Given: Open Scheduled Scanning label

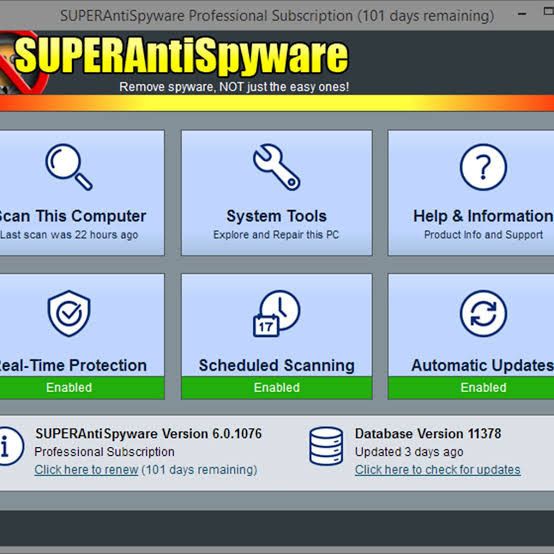Looking at the screenshot, I should (x=277, y=365).
